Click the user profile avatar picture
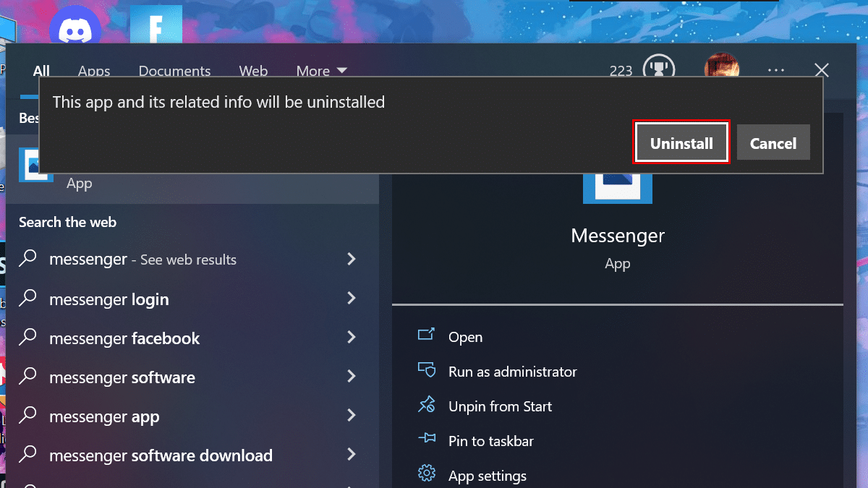This screenshot has width=868, height=488. point(721,69)
